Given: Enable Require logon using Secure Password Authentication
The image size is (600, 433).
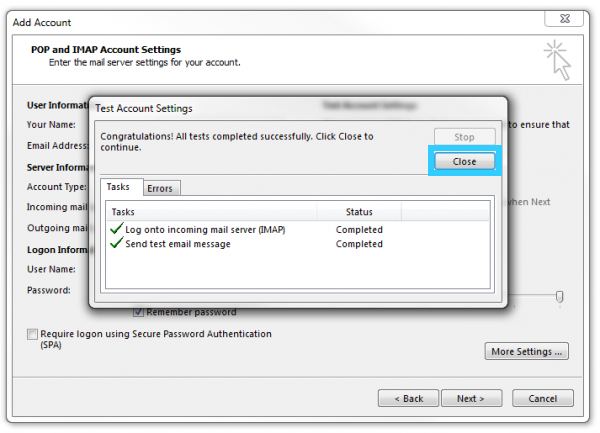Looking at the screenshot, I should click(x=34, y=334).
